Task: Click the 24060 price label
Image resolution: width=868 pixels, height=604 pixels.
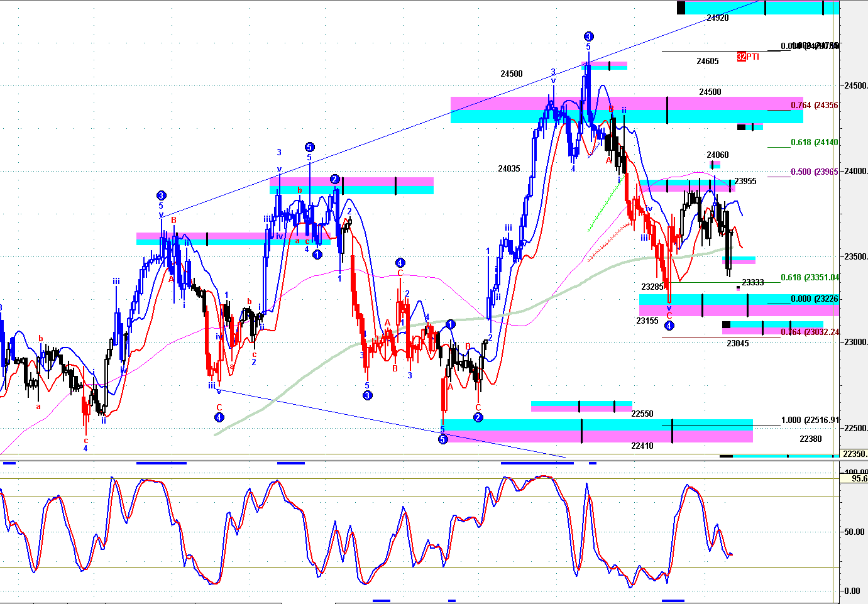Action: pyautogui.click(x=718, y=155)
